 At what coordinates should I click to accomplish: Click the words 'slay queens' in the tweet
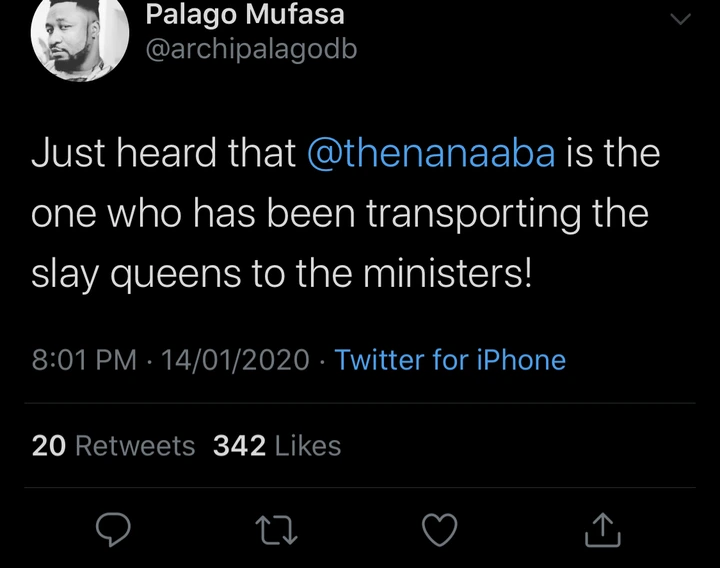tap(136, 275)
